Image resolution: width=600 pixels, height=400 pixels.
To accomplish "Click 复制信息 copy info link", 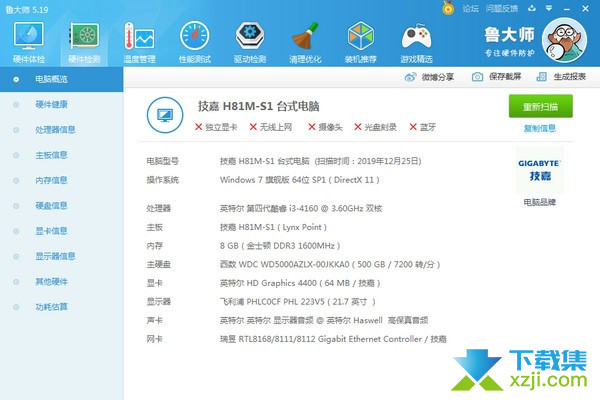I will click(x=540, y=128).
